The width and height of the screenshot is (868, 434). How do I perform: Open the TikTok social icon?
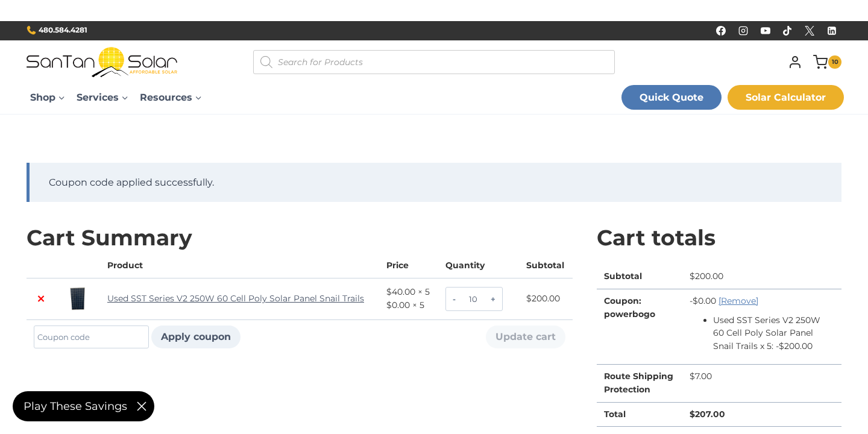click(787, 31)
